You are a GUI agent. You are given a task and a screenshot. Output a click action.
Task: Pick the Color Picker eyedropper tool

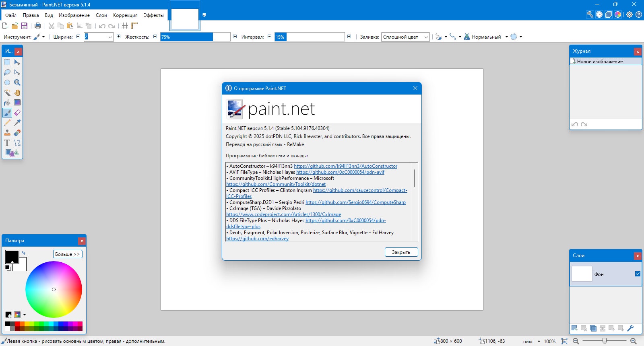point(17,123)
